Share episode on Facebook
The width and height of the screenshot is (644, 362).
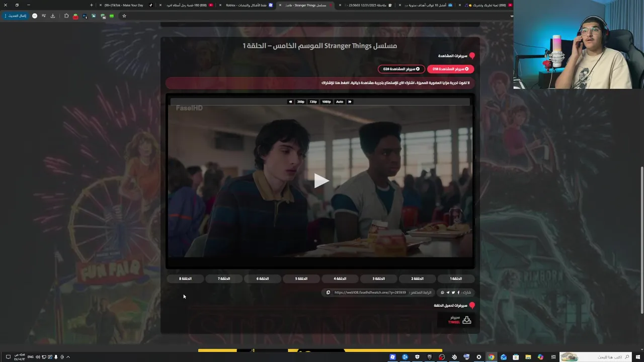(x=458, y=292)
